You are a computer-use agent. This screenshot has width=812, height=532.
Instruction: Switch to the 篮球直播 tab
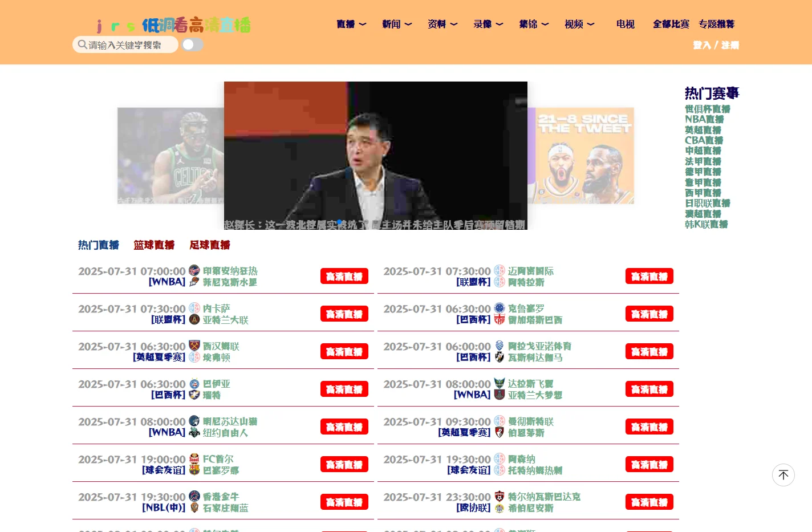[154, 245]
